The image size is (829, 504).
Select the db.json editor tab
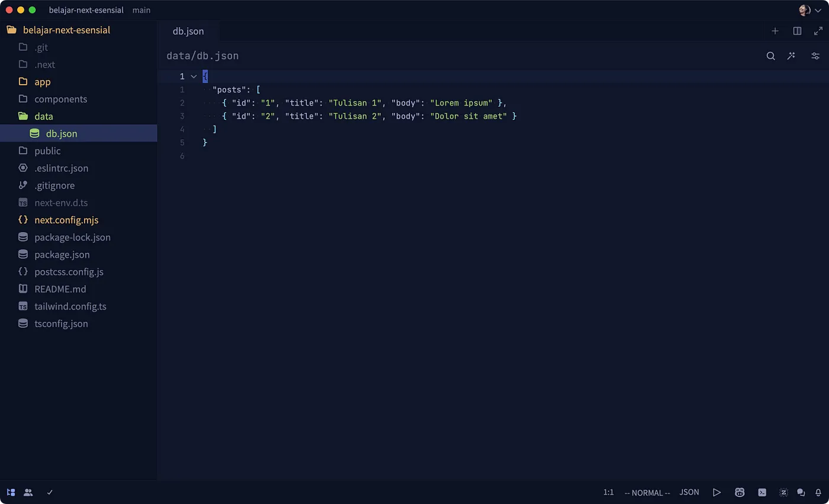pos(188,31)
